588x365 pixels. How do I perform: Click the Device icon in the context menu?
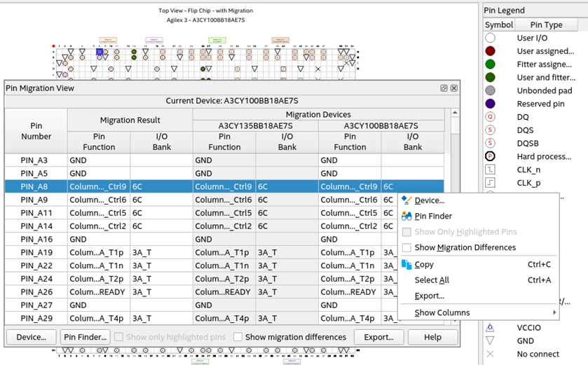click(x=406, y=200)
